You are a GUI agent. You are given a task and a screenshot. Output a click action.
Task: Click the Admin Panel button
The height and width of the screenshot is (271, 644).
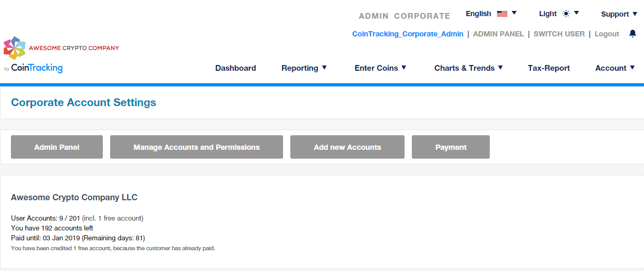[x=57, y=147]
